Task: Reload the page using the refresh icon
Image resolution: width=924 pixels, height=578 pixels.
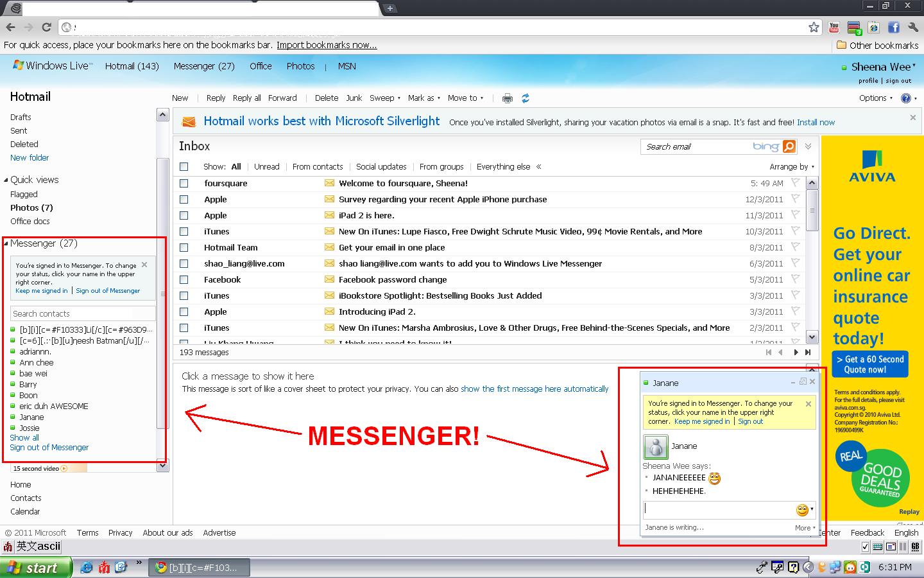Action: (46, 27)
